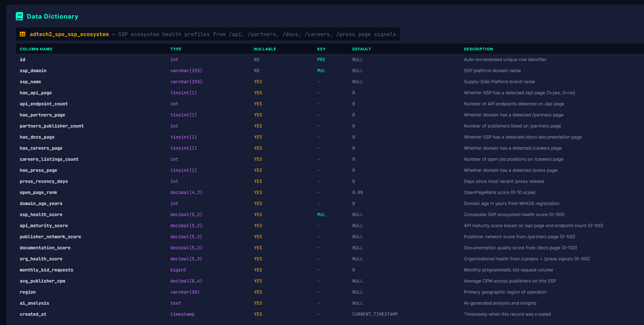
Task: Select the api_maturity_score column name
Action: (x=44, y=226)
